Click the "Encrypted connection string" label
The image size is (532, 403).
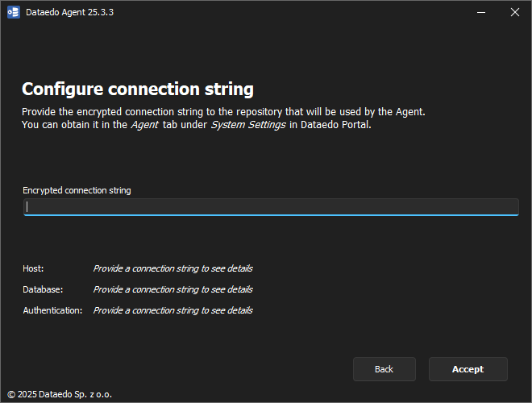[77, 191]
